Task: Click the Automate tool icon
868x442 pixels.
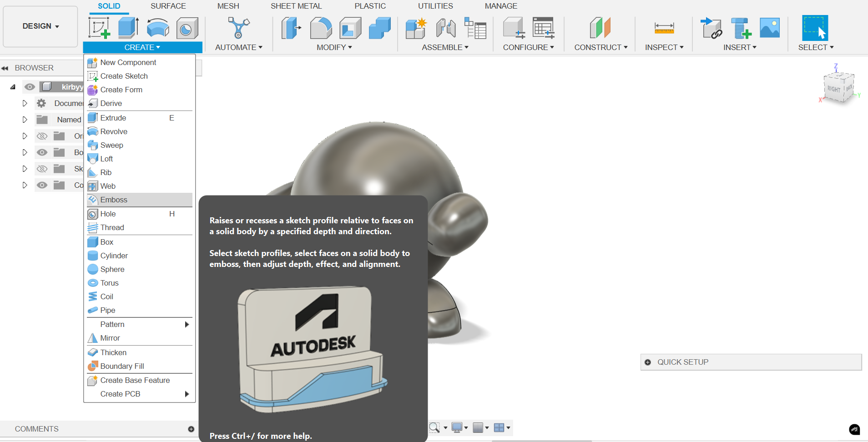Action: [239, 28]
